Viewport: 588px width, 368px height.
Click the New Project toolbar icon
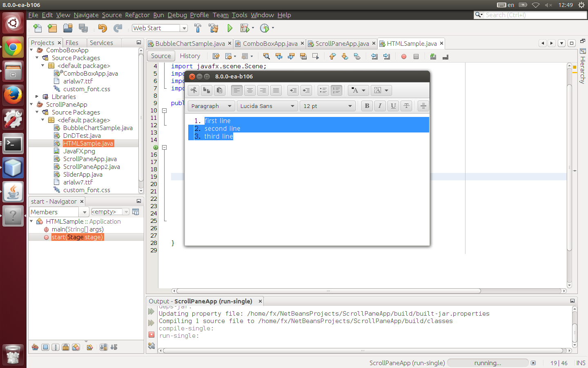click(x=52, y=28)
